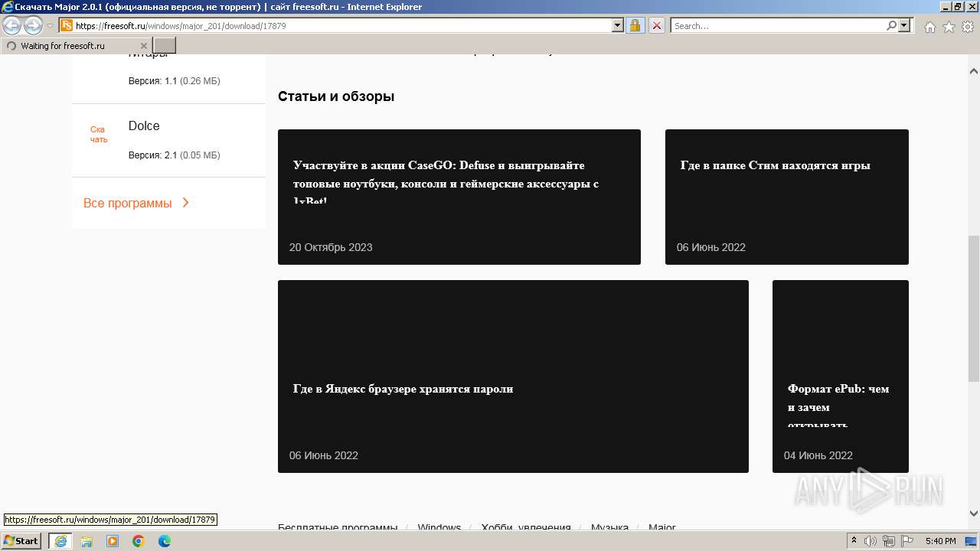Open the CaseGO: Defuse promotion article card
Image resolution: width=980 pixels, height=551 pixels.
point(459,197)
